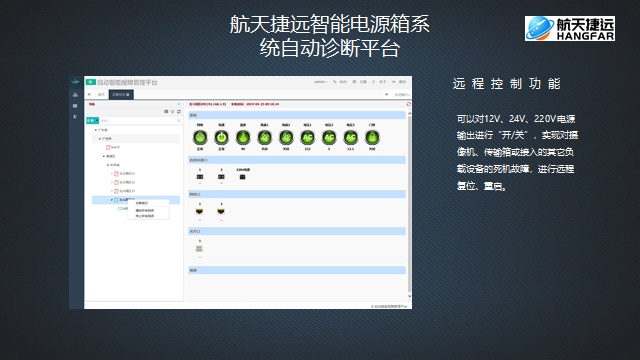Collapse the 科学城 tree node

(x=108, y=165)
